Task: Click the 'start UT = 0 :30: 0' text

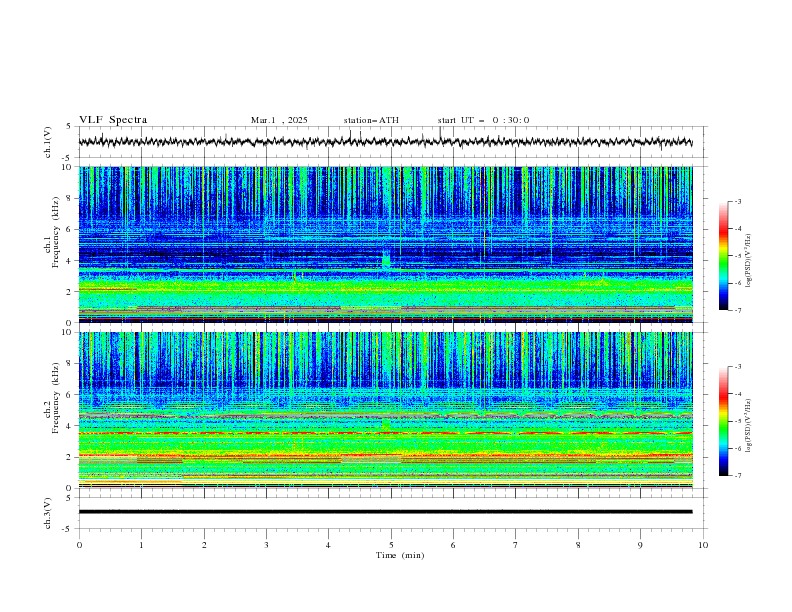Action: coord(483,120)
